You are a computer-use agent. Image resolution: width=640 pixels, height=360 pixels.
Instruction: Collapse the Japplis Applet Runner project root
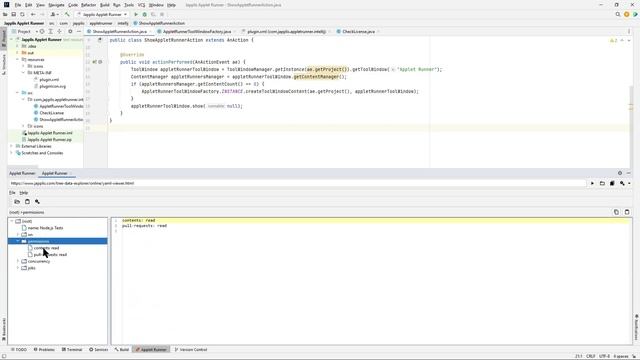[x=12, y=40]
